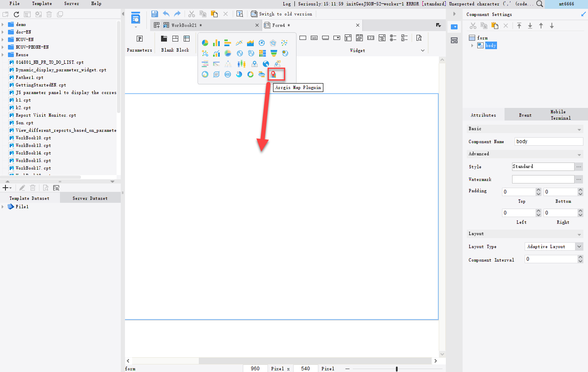
Task: Open the Server menu
Action: pyautogui.click(x=71, y=4)
